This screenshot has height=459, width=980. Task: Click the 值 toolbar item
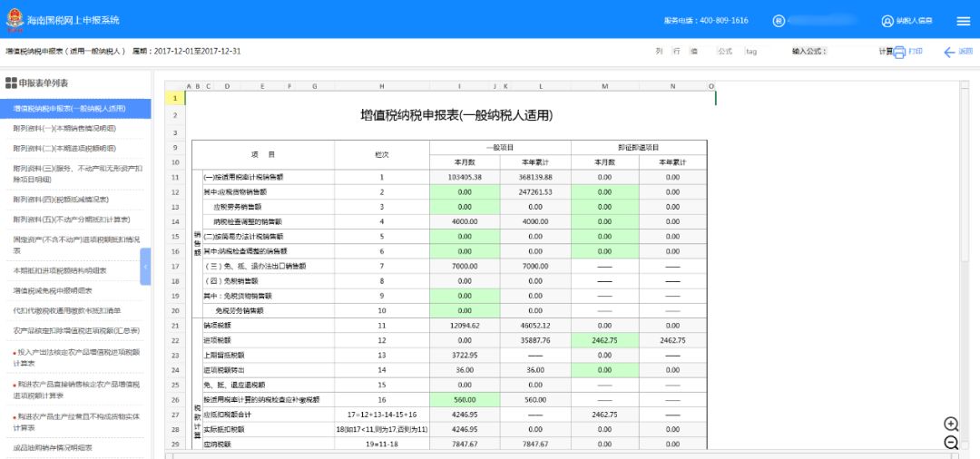694,52
